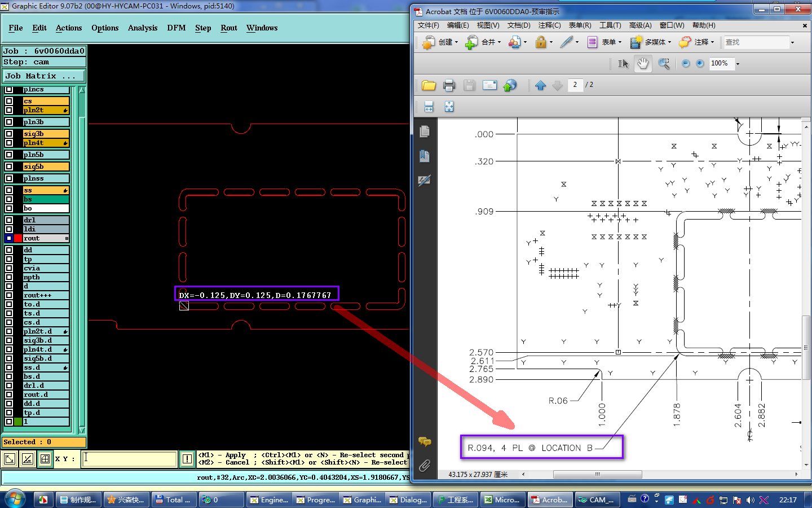Viewport: 812px width, 508px height.
Task: Print the PDF with the printer icon
Action: 449,85
